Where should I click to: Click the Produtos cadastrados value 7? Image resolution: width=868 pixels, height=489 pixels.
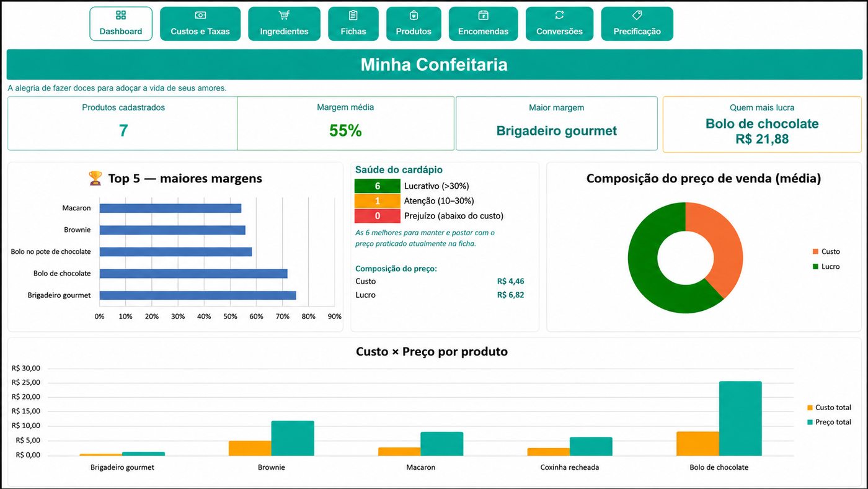[123, 131]
